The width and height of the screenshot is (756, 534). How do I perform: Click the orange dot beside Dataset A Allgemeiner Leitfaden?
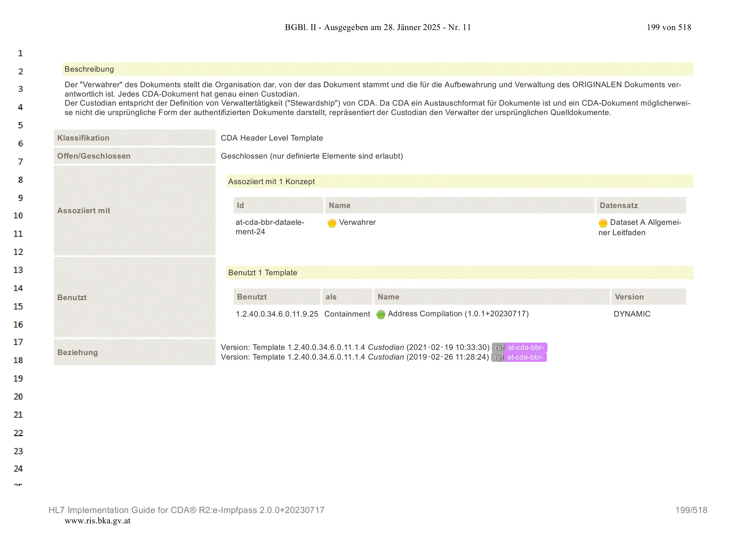coord(603,223)
